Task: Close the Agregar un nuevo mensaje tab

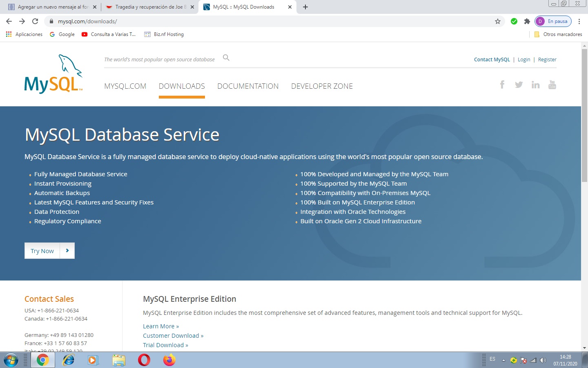Action: pos(95,7)
